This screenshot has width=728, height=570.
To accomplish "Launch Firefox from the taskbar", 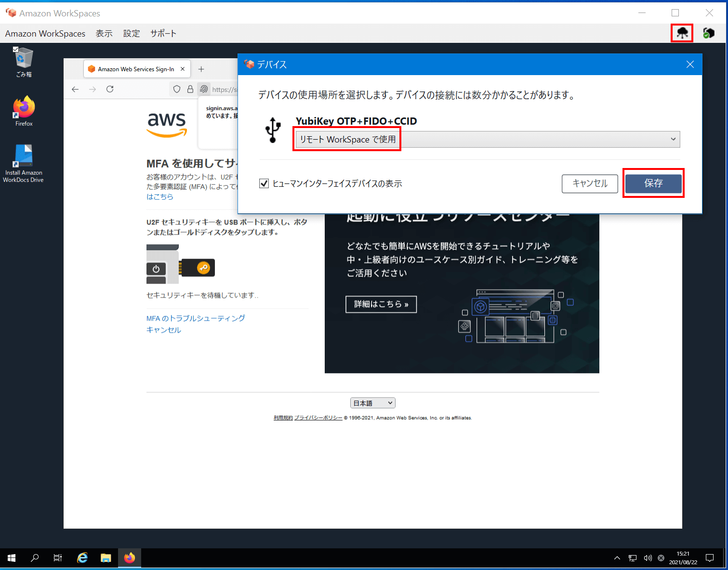I will 129,557.
